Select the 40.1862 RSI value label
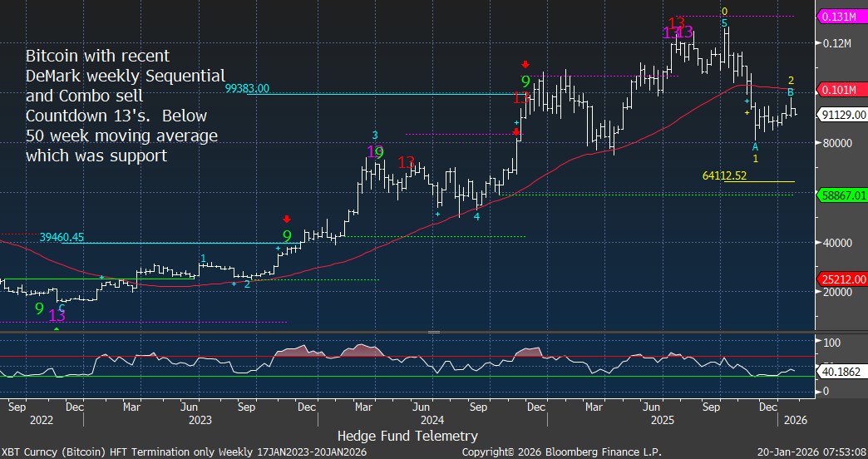This screenshot has height=459, width=868. pyautogui.click(x=843, y=374)
